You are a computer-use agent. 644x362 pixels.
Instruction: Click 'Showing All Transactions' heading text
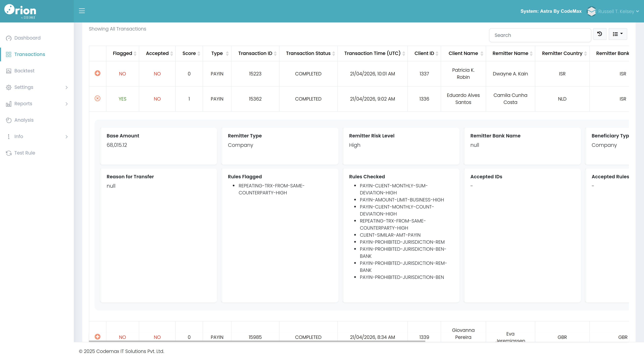pos(118,29)
